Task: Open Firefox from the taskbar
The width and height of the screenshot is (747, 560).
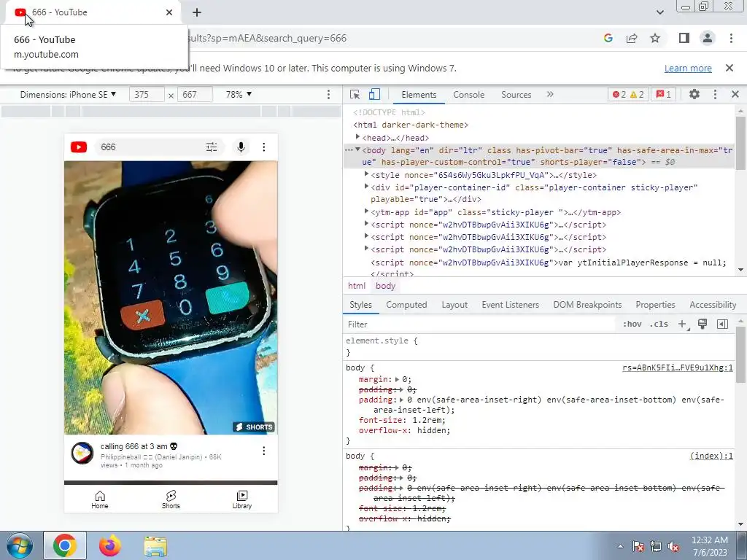Action: [x=110, y=545]
